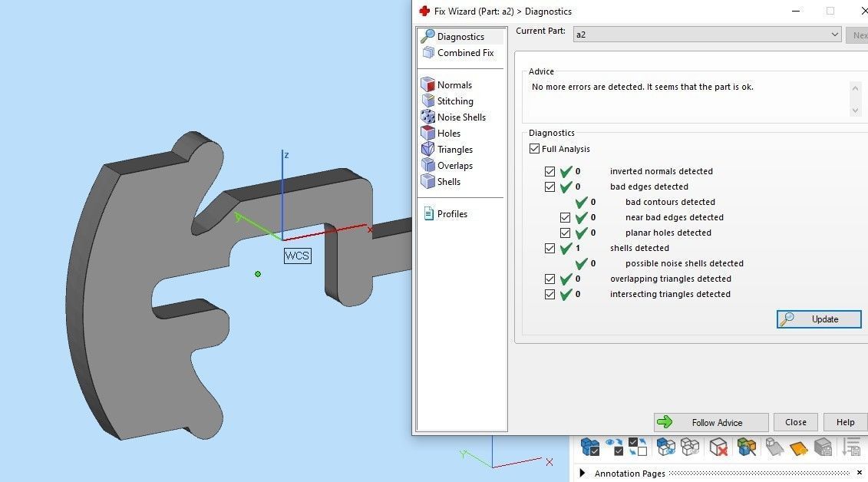Click the show selected parts cubes-eye icon
The width and height of the screenshot is (868, 482).
(x=666, y=447)
